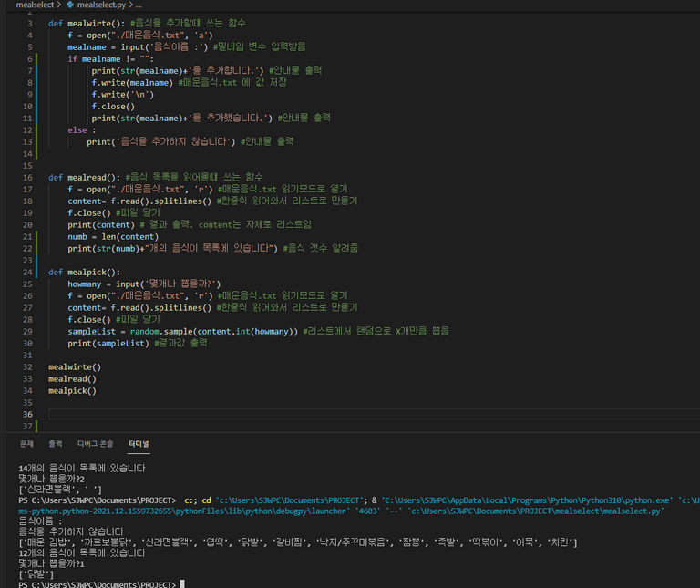Click line number 3 in the gutter
Viewport: 700px width, 588px height.
click(30, 24)
